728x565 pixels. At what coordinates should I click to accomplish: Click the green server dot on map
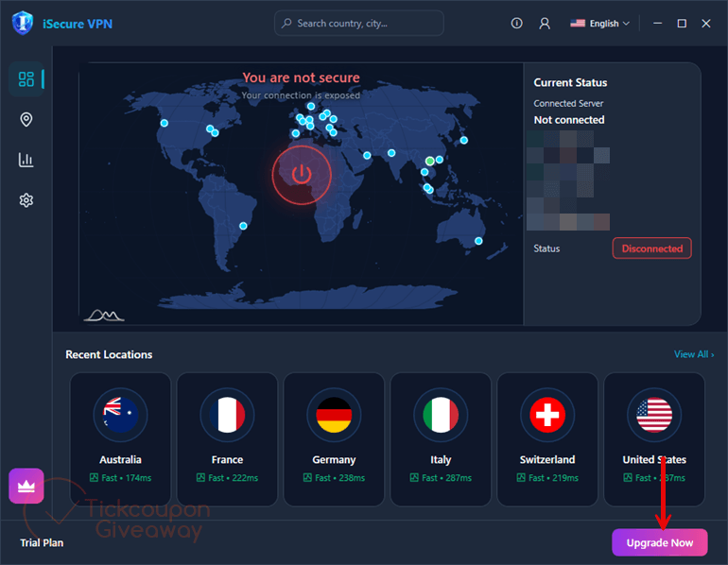430,161
